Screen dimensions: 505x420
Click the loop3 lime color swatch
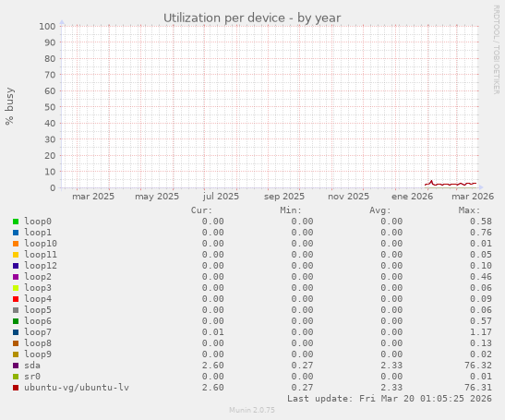pyautogui.click(x=16, y=288)
